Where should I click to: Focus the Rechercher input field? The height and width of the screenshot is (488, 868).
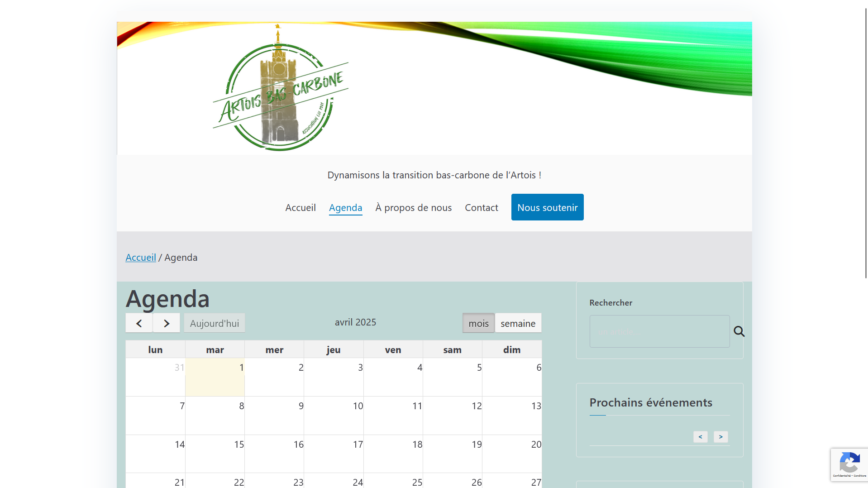point(659,331)
